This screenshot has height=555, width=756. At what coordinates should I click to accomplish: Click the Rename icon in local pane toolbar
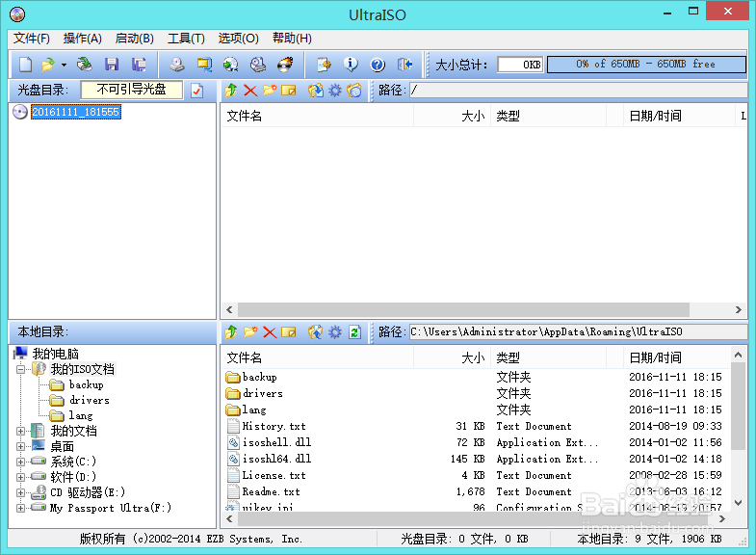coord(288,331)
